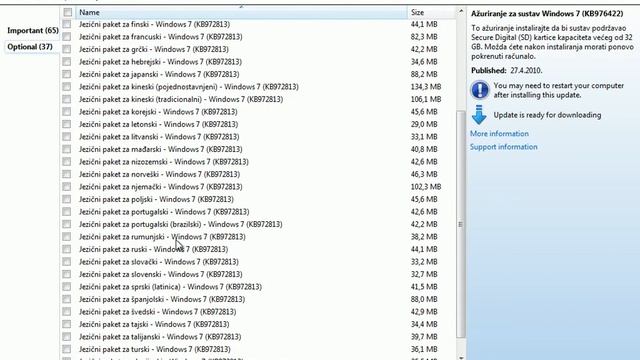Image resolution: width=640 pixels, height=360 pixels.
Task: Check the poljski language pack checkbox
Action: coord(67,199)
